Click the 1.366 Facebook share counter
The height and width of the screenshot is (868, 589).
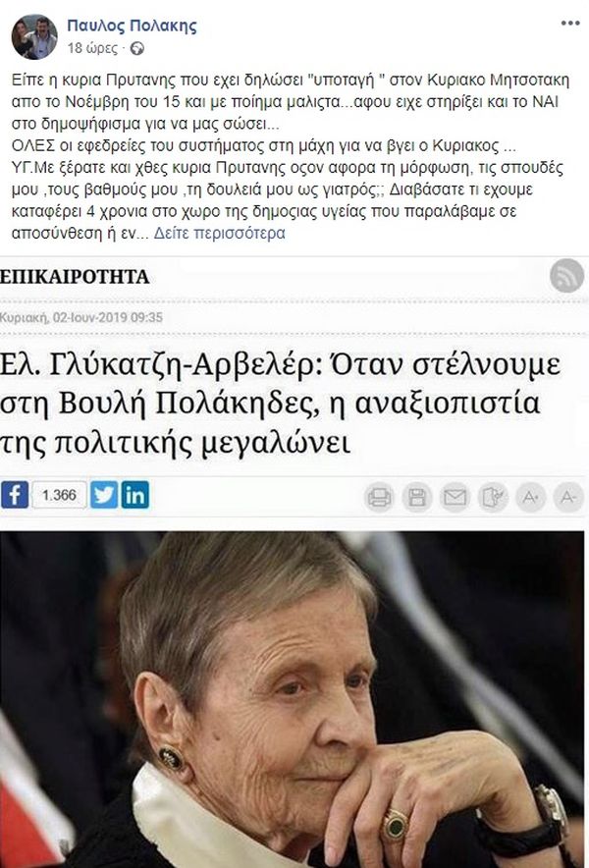(x=59, y=495)
